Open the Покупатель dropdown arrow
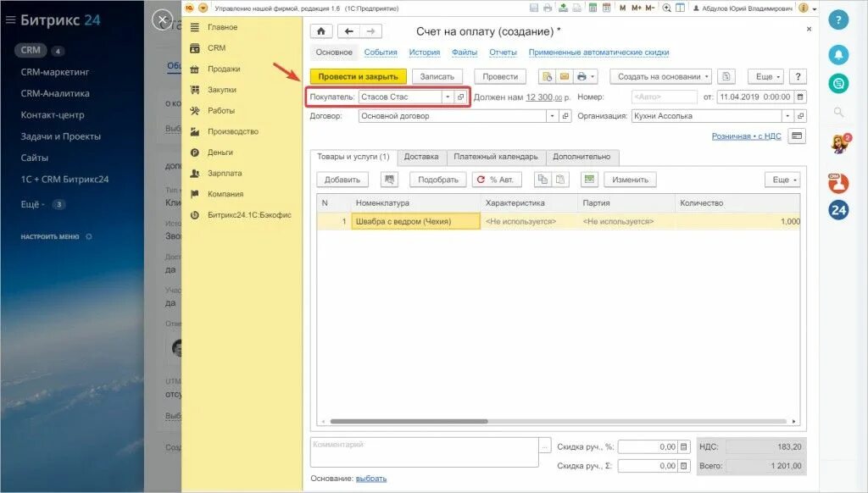The height and width of the screenshot is (493, 868). pos(448,97)
